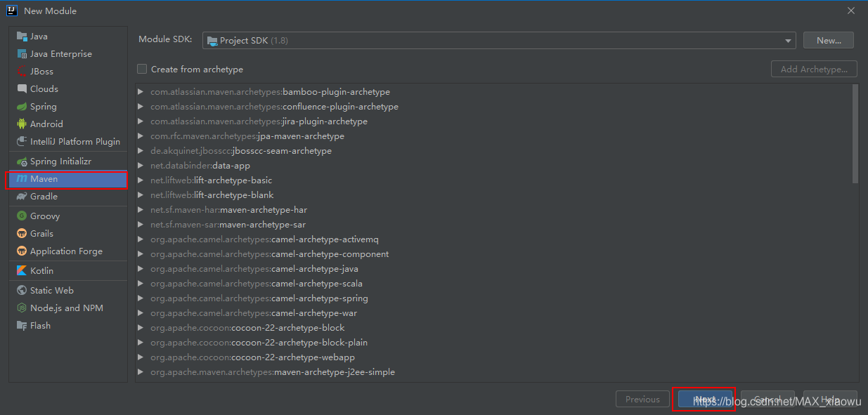Choose the Clouds icon in sidebar
Viewport: 868px width, 415px height.
tap(22, 89)
